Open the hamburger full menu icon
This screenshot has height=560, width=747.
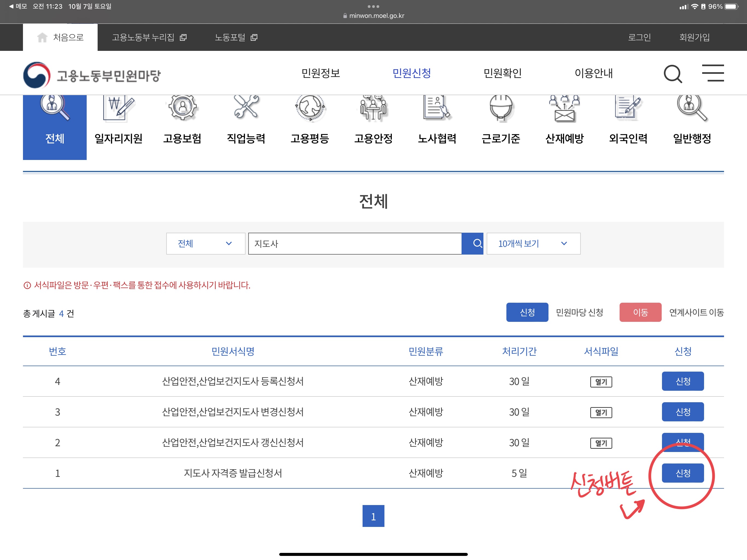coord(713,73)
